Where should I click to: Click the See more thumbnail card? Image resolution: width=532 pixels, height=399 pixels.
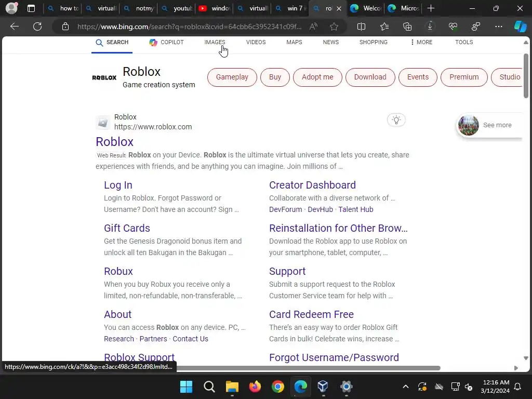click(489, 125)
